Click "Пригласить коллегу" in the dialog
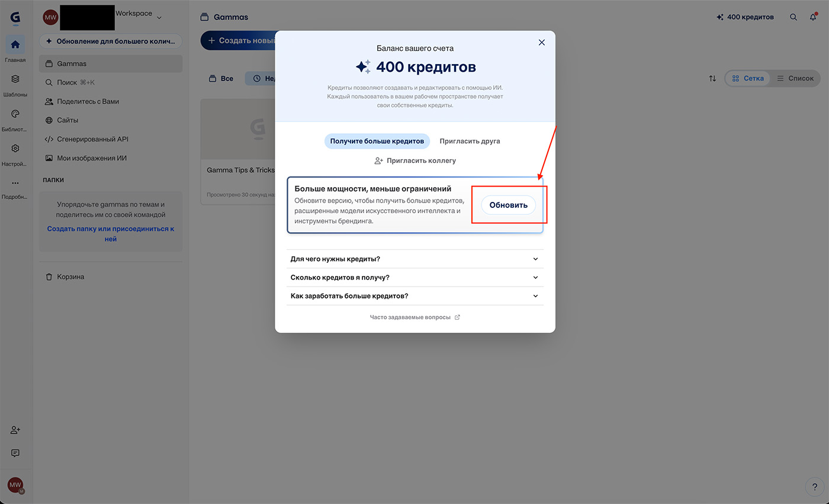 pyautogui.click(x=415, y=160)
